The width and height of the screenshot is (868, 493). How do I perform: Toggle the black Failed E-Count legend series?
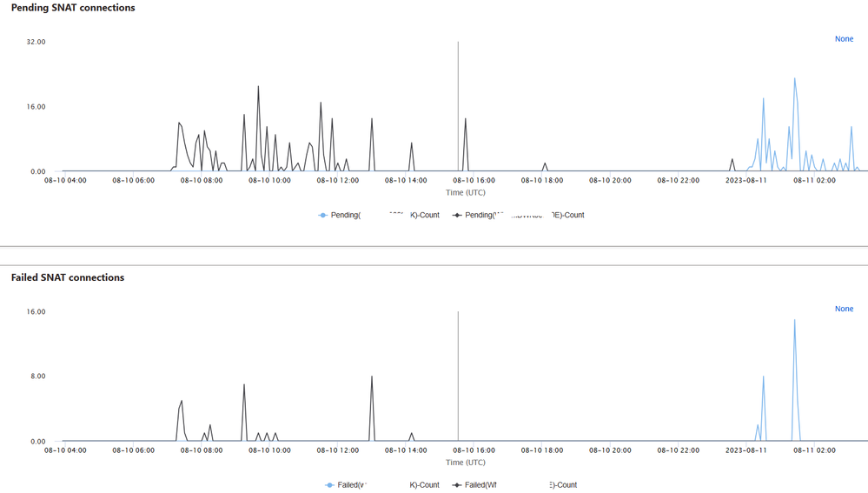pos(515,484)
